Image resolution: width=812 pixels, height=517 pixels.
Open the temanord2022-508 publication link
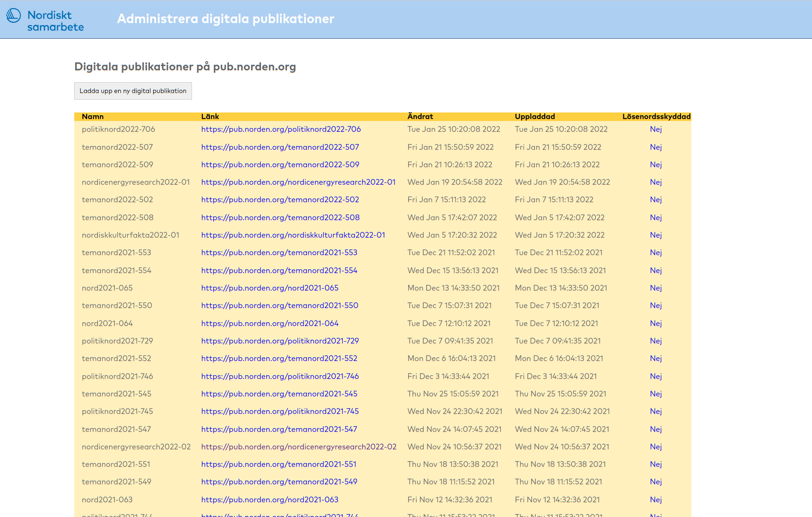coord(280,217)
